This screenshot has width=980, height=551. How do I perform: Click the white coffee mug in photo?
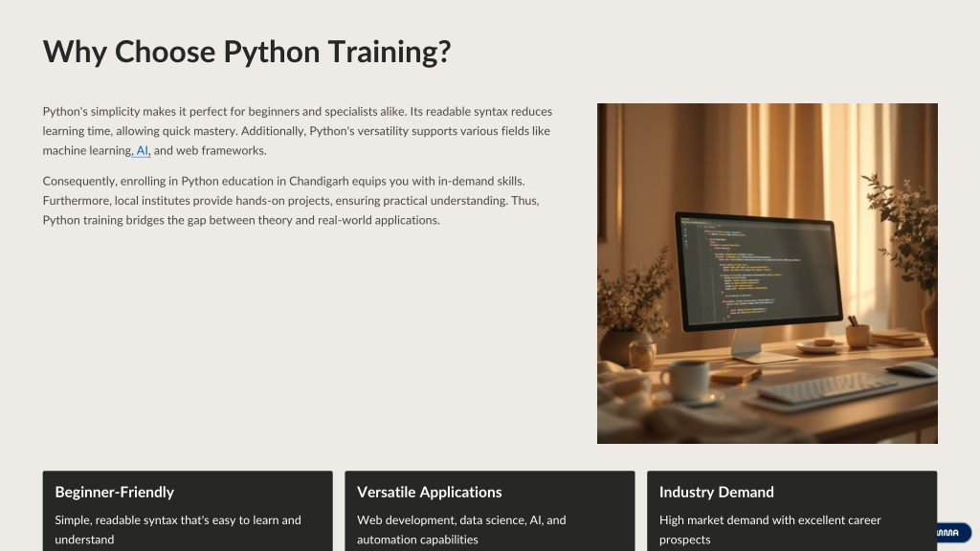point(687,379)
